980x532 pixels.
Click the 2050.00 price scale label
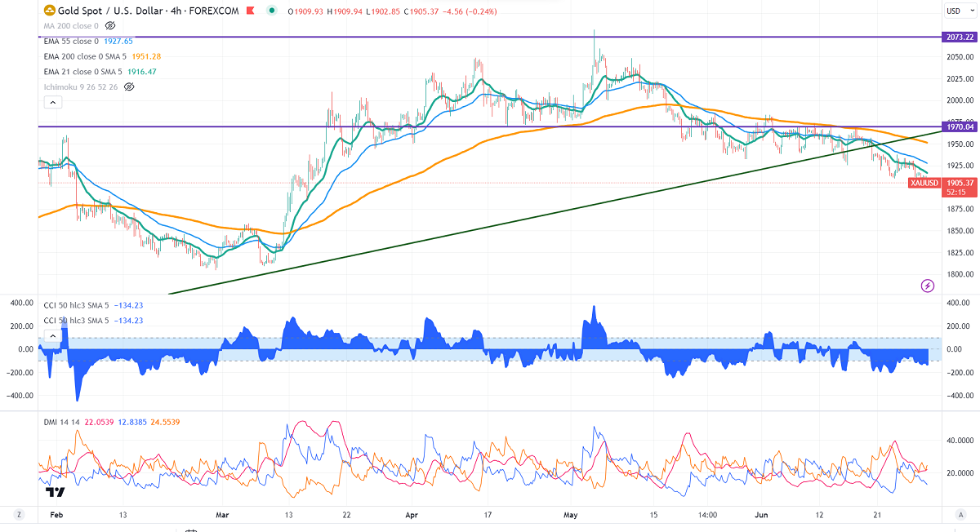(960, 57)
